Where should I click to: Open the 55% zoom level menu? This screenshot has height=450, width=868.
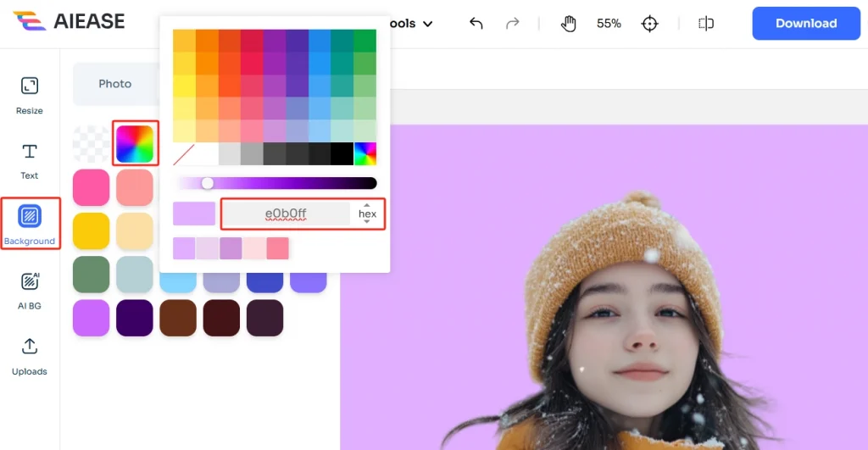(609, 24)
